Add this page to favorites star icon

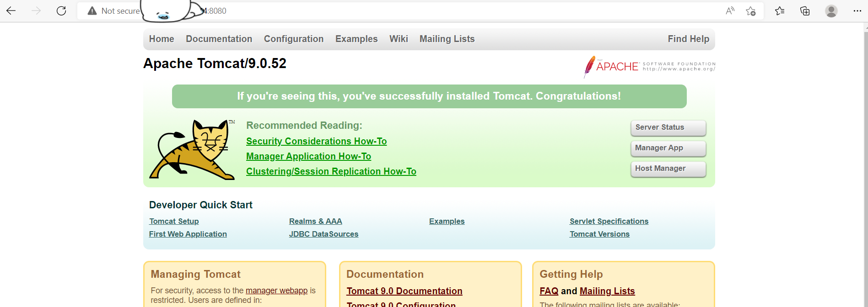click(750, 11)
